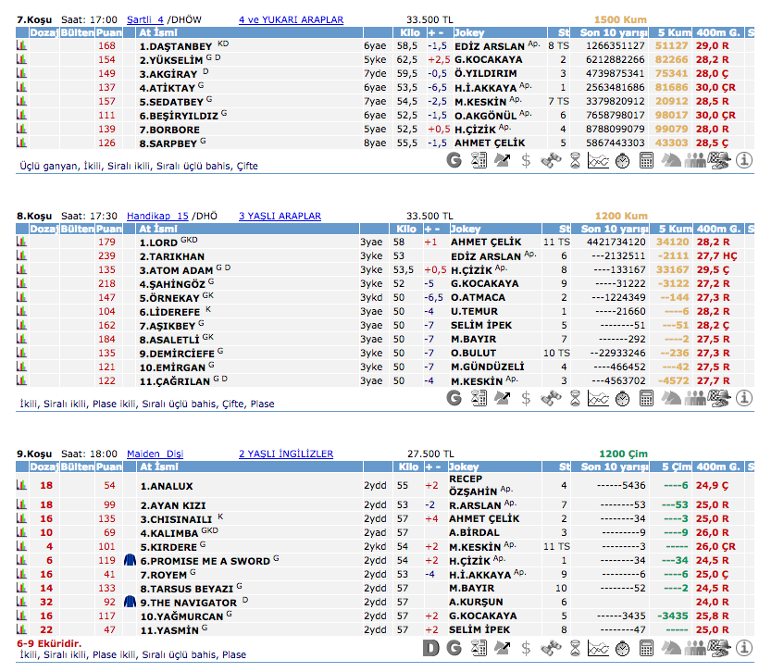Image resolution: width=784 pixels, height=672 pixels.
Task: Sort race 8 by Puan column header
Action: click(108, 229)
